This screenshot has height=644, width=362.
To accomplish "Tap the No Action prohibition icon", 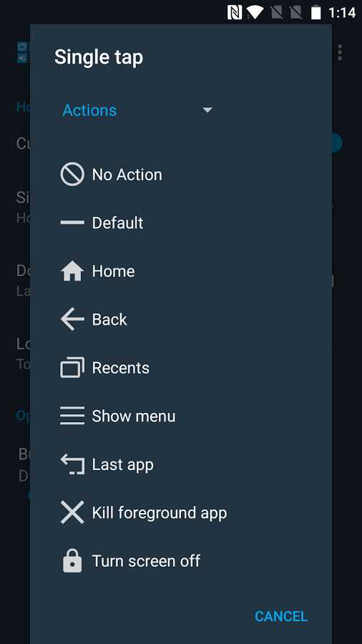I will (72, 175).
